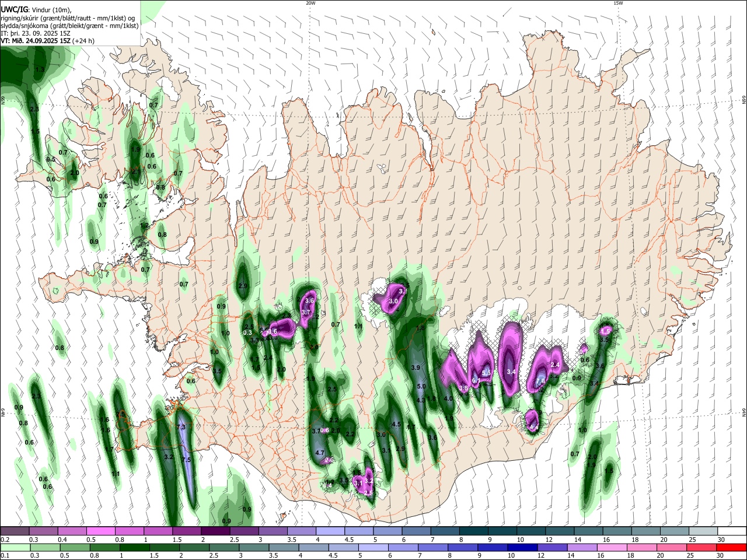Image resolution: width=747 pixels, height=560 pixels.
Task: Click the '4.0' precipitation value on the map
Action: click(x=449, y=398)
